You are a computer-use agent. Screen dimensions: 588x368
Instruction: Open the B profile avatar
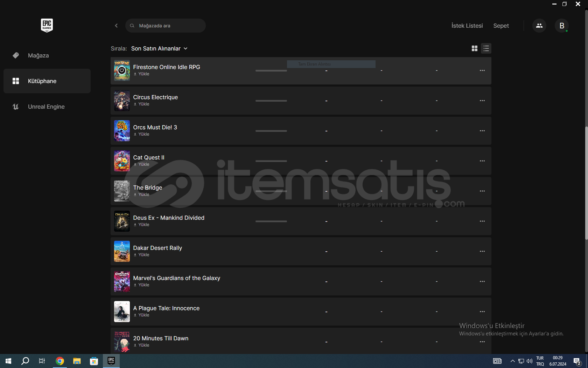561,26
